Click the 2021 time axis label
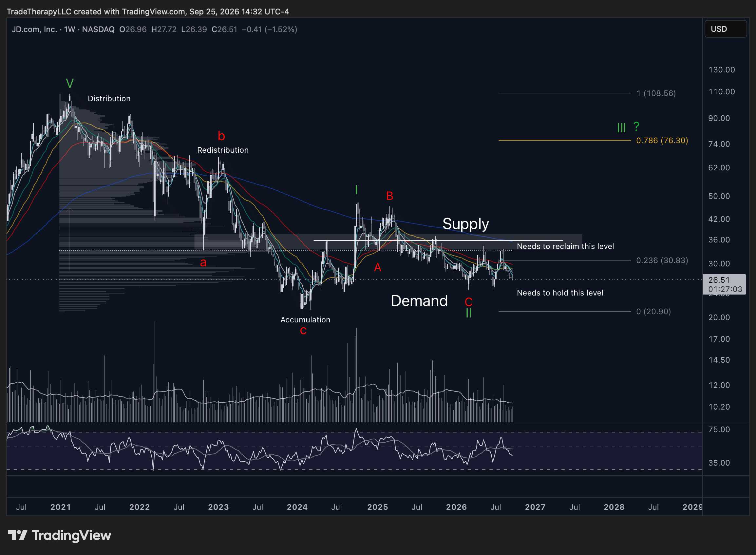756x555 pixels. point(61,507)
